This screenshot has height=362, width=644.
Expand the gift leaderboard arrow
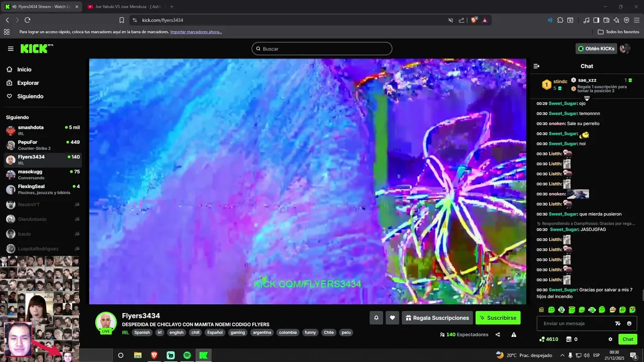point(587,98)
